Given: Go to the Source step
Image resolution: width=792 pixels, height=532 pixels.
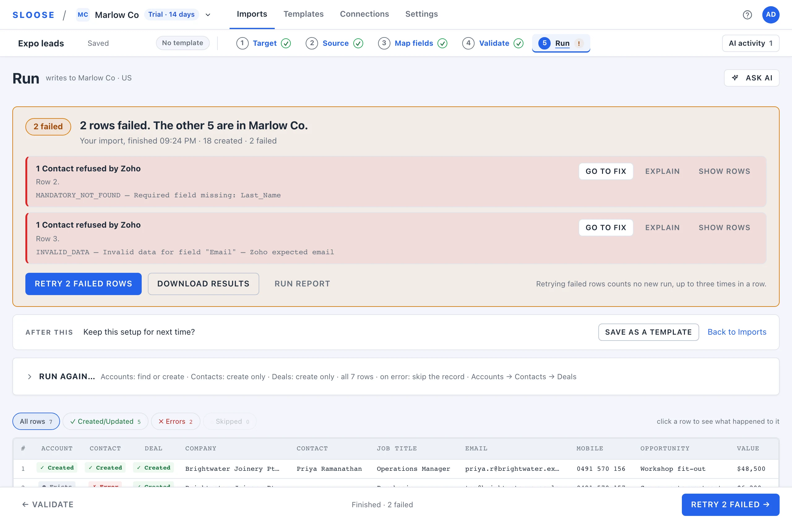Looking at the screenshot, I should click(334, 43).
